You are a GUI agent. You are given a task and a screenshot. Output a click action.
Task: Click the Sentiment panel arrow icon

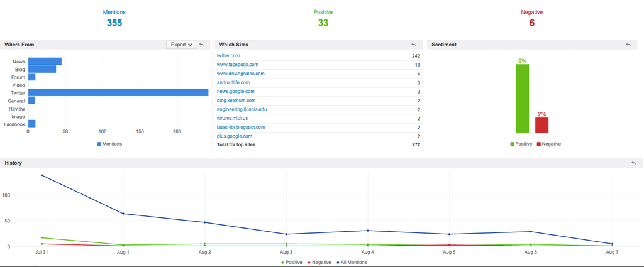pos(628,45)
